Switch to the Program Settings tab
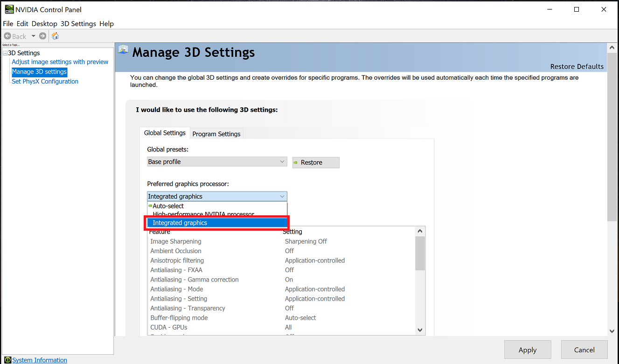The image size is (619, 364). pos(216,134)
